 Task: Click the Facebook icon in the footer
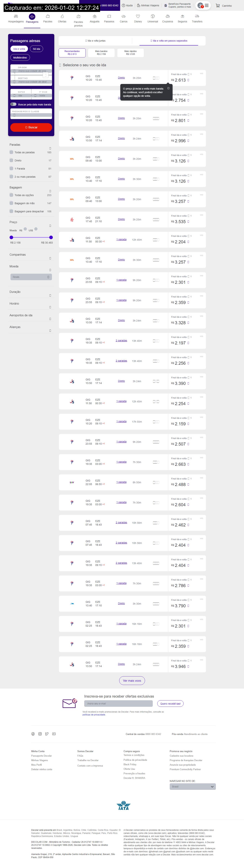pos(33,734)
